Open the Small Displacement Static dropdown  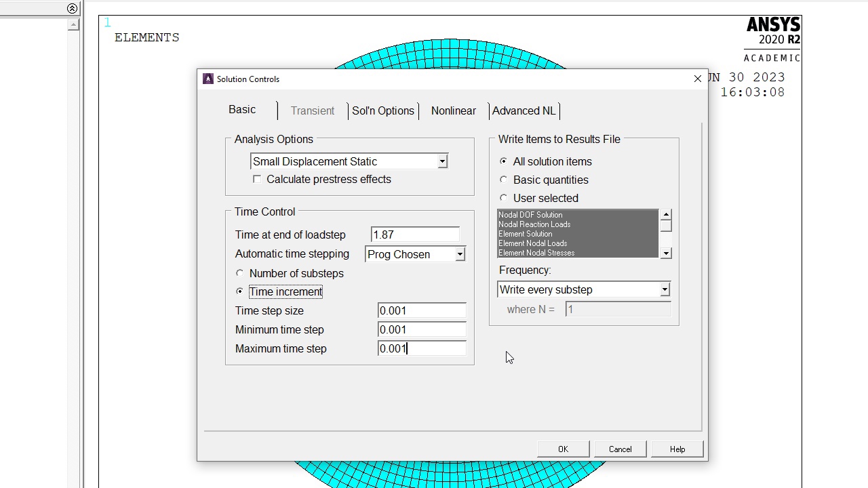coord(349,161)
